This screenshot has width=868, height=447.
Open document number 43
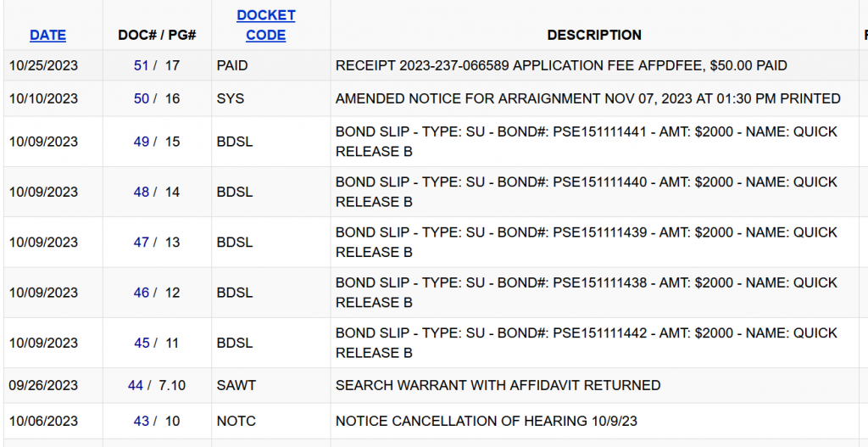tap(142, 421)
